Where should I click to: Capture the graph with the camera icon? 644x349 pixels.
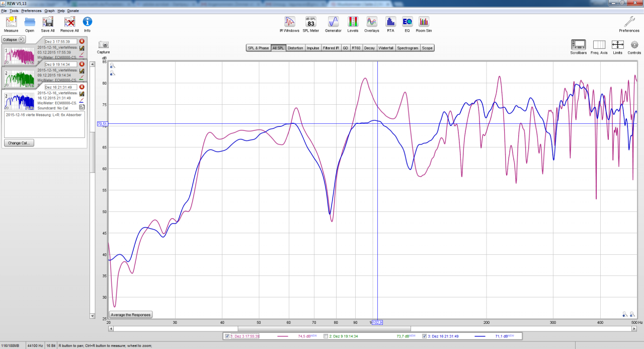click(x=104, y=44)
